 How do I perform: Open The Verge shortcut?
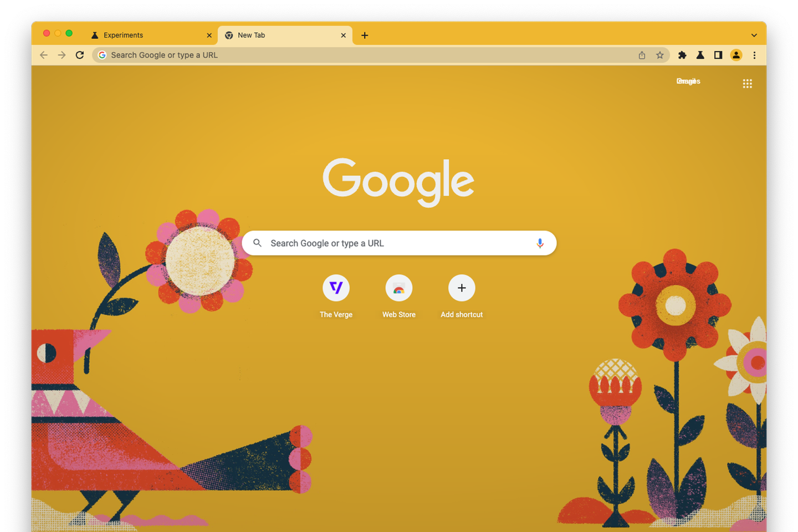pyautogui.click(x=336, y=288)
